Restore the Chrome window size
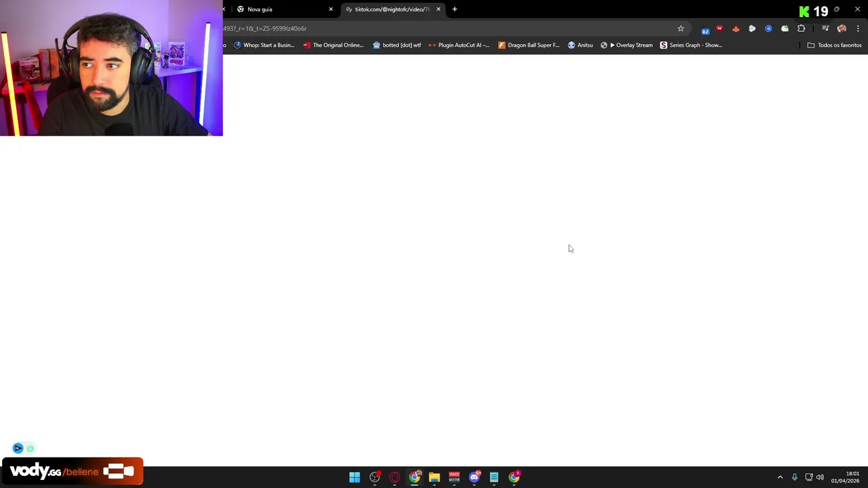 [837, 9]
